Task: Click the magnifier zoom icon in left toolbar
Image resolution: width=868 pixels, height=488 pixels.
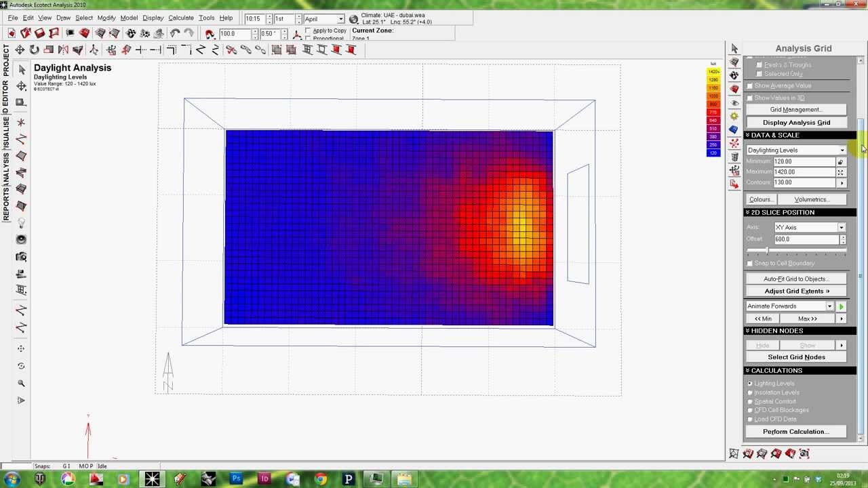Action: (21, 383)
